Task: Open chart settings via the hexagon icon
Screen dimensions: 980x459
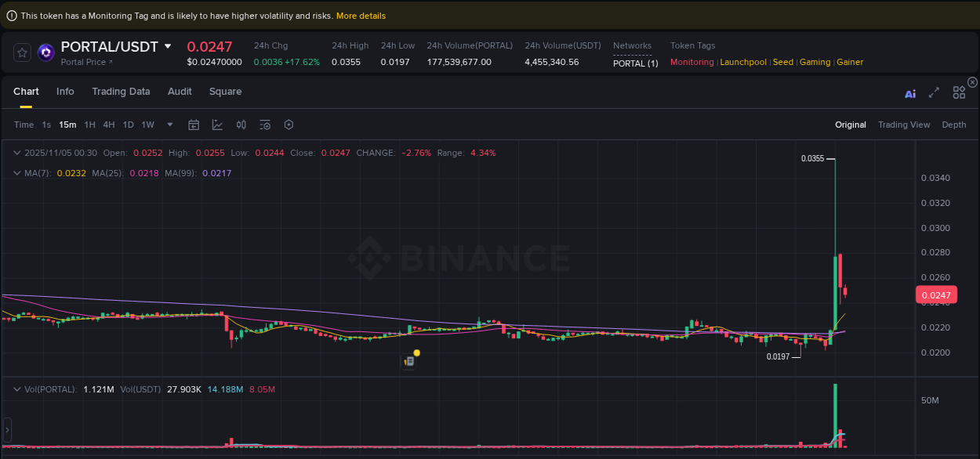Action: [x=288, y=125]
